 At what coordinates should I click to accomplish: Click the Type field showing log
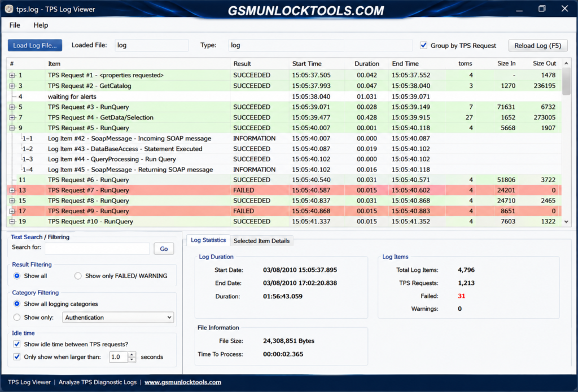coord(320,45)
